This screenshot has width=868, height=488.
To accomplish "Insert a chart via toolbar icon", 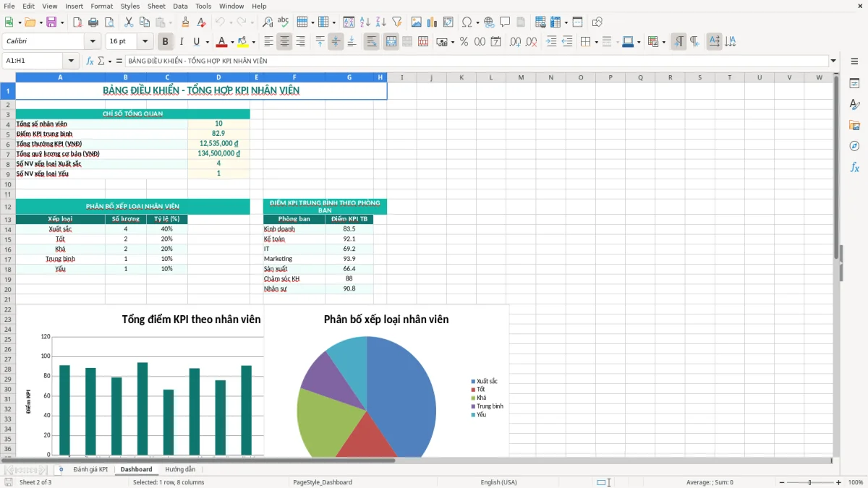I will 433,22.
